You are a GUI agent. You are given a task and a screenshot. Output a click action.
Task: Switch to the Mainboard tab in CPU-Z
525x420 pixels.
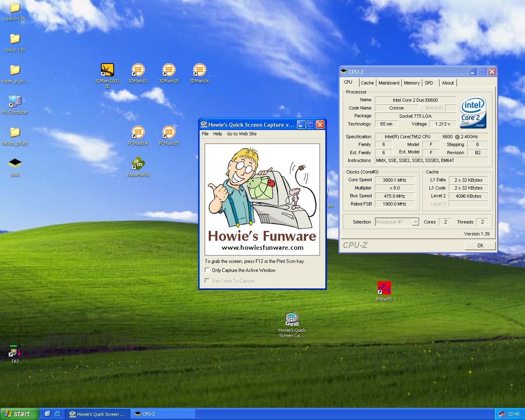(x=389, y=83)
